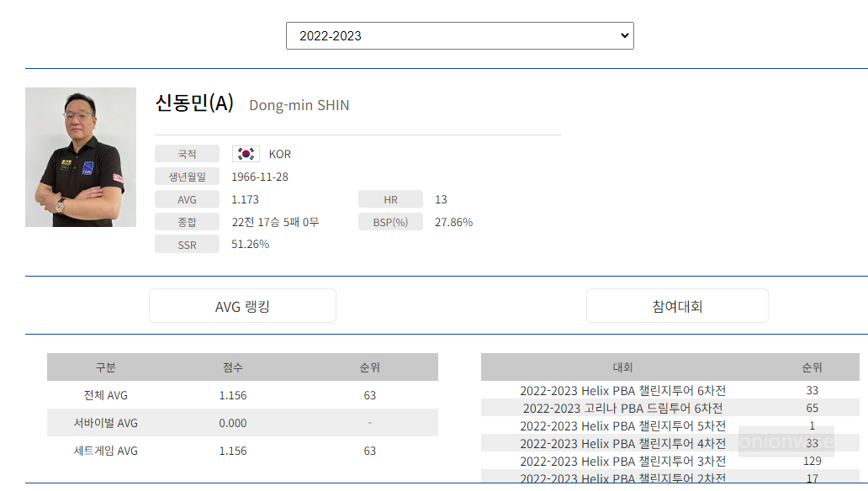Open the 참여대회 section

coord(677,306)
